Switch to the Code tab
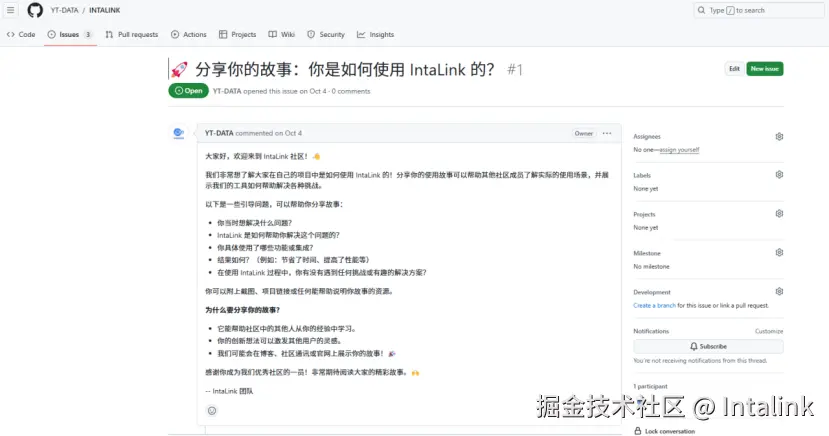This screenshot has height=436, width=829. click(21, 34)
